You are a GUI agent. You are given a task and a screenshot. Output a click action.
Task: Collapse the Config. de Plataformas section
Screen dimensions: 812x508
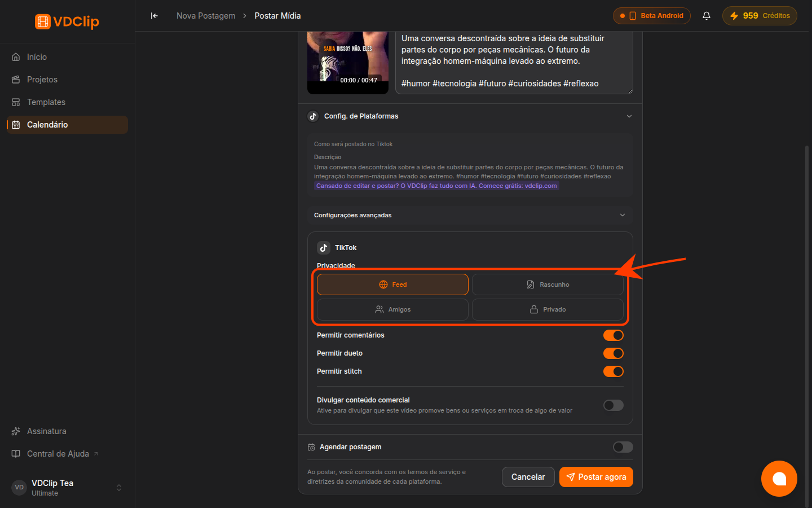pyautogui.click(x=629, y=116)
